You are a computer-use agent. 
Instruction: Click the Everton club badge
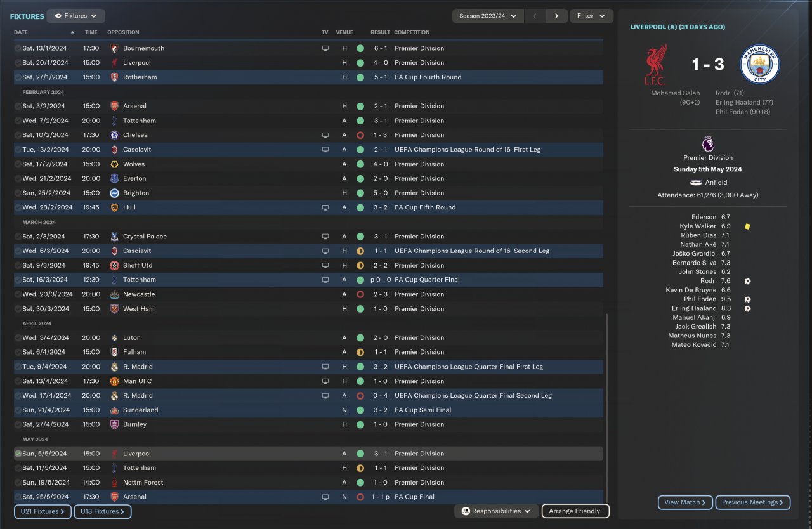[x=114, y=179]
